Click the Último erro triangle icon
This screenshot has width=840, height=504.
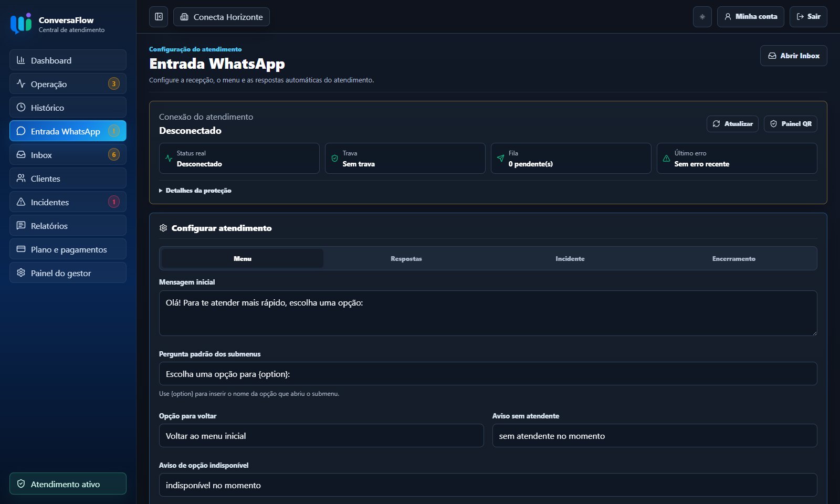click(666, 158)
